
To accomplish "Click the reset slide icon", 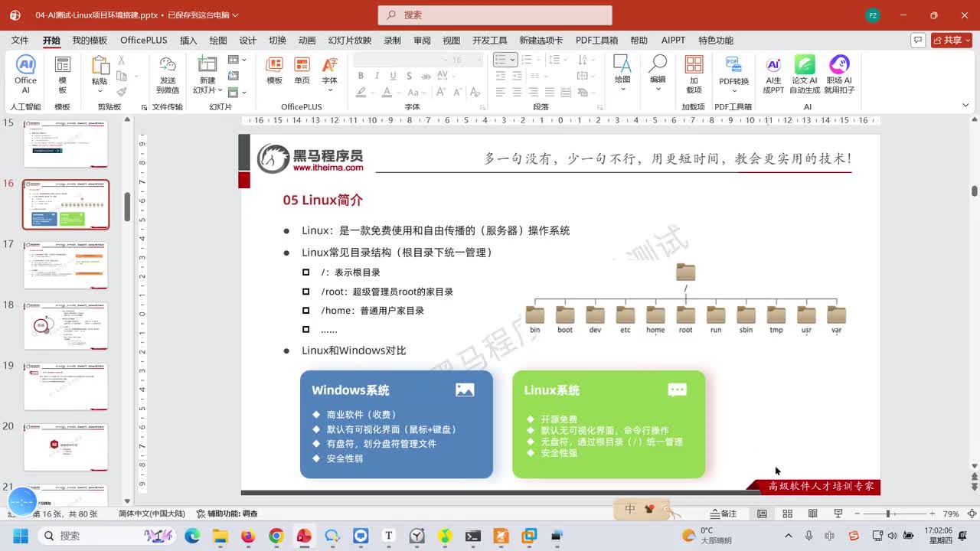I will click(x=234, y=76).
